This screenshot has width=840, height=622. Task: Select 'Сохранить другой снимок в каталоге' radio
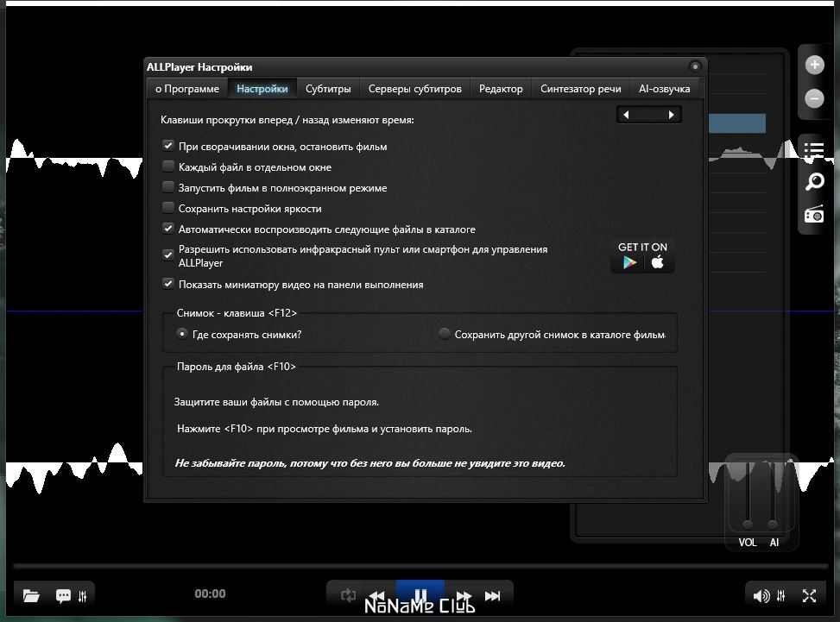coord(444,334)
